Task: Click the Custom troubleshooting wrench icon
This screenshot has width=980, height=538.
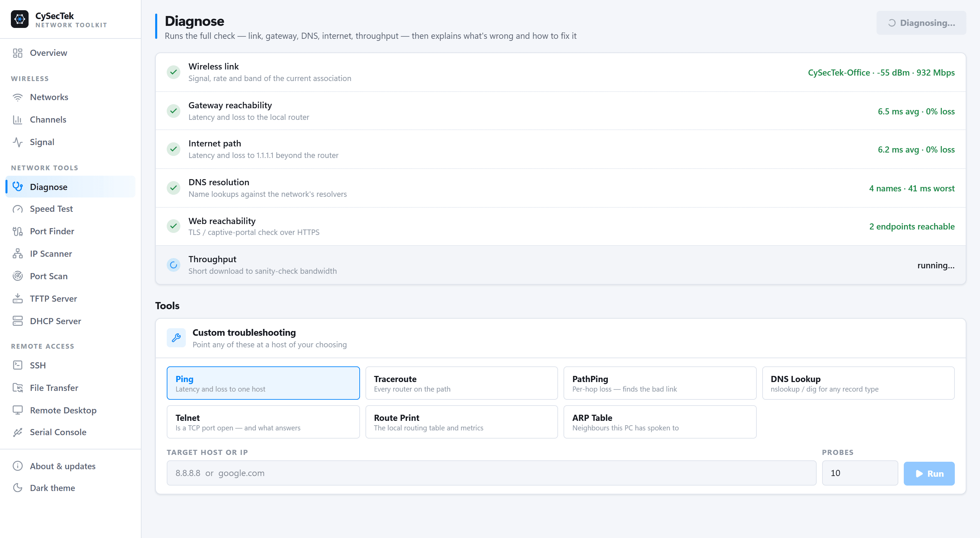Action: pos(176,338)
